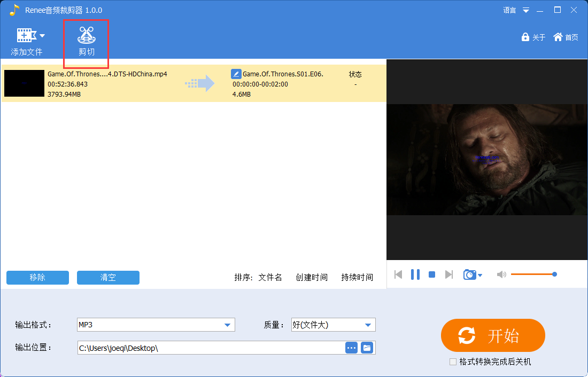Enable 格式转换完成后关机 checkbox

[x=453, y=362]
